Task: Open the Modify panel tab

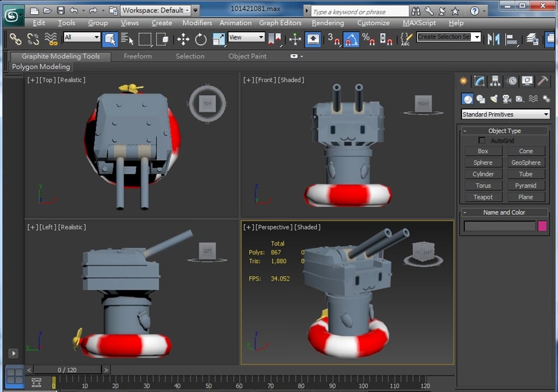Action: tap(480, 81)
